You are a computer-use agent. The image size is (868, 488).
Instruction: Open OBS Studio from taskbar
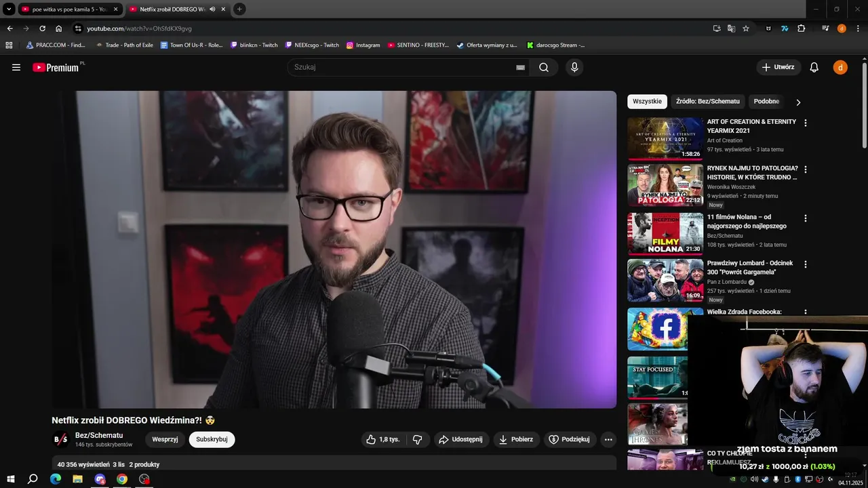click(144, 479)
